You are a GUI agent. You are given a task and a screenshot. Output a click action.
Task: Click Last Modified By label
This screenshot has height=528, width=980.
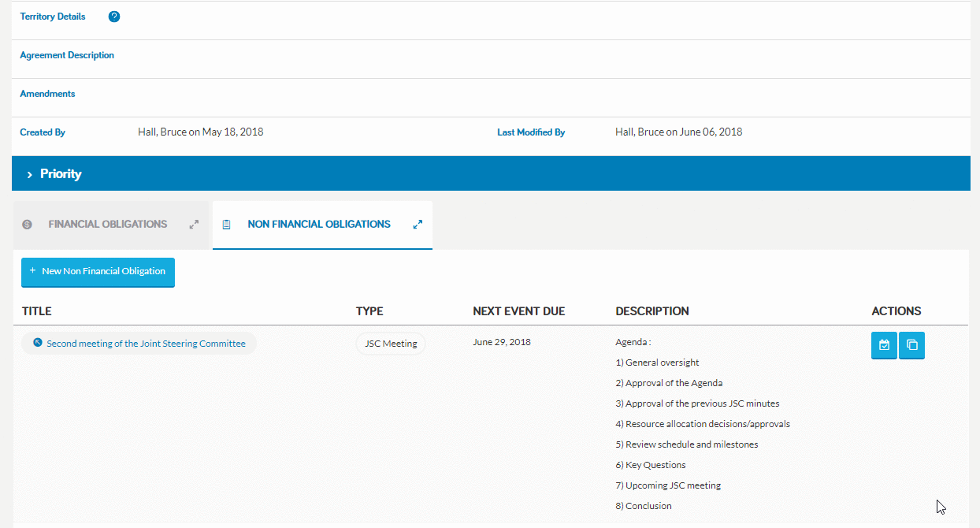pos(531,132)
